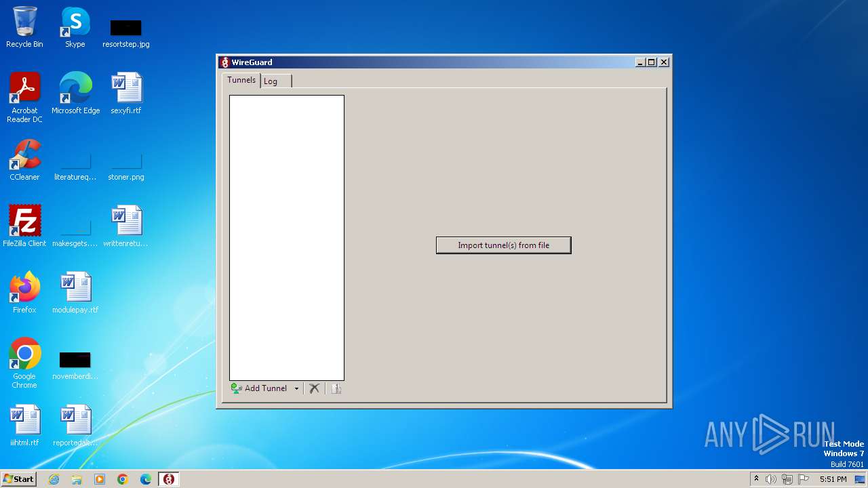The width and height of the screenshot is (868, 488).
Task: Click the empty tunnels list box
Action: (x=287, y=238)
